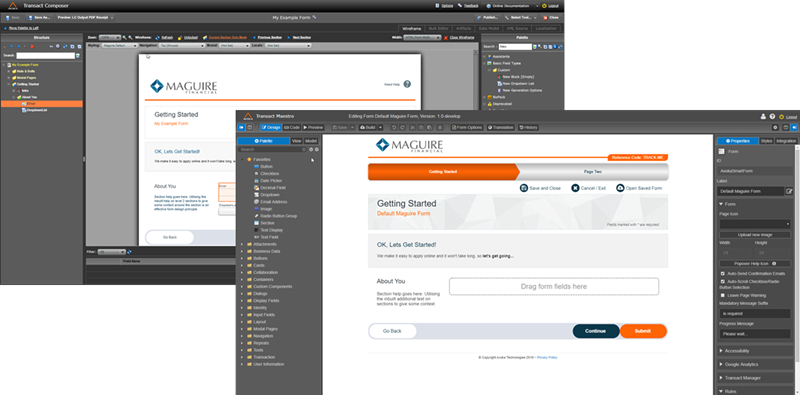
Task: Select the Styles tab in Maestro
Action: [766, 141]
